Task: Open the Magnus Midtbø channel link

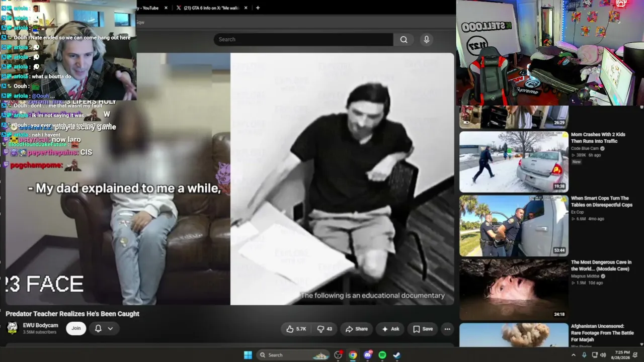Action: [585, 276]
